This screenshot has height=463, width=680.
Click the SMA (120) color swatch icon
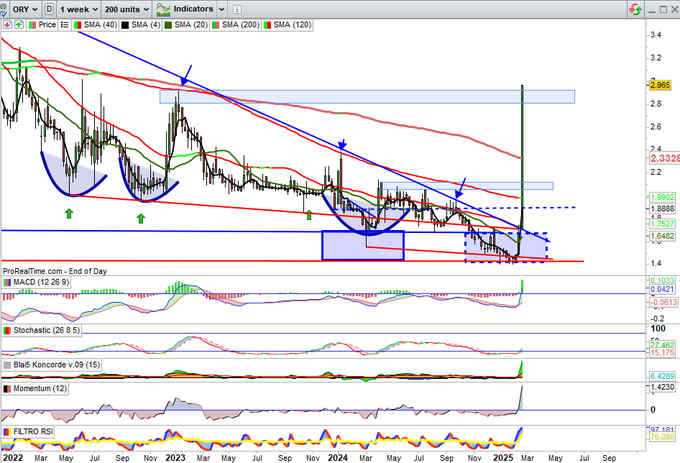pyautogui.click(x=267, y=25)
